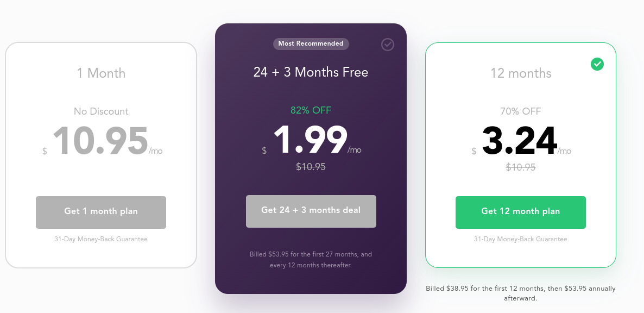Click the green checkmark on 12 months card

tap(597, 64)
